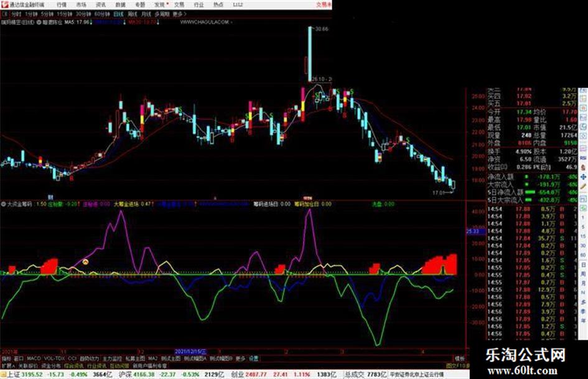
Task: Select the 1 minute shortcut in right toolbar
Action: click(x=583, y=218)
